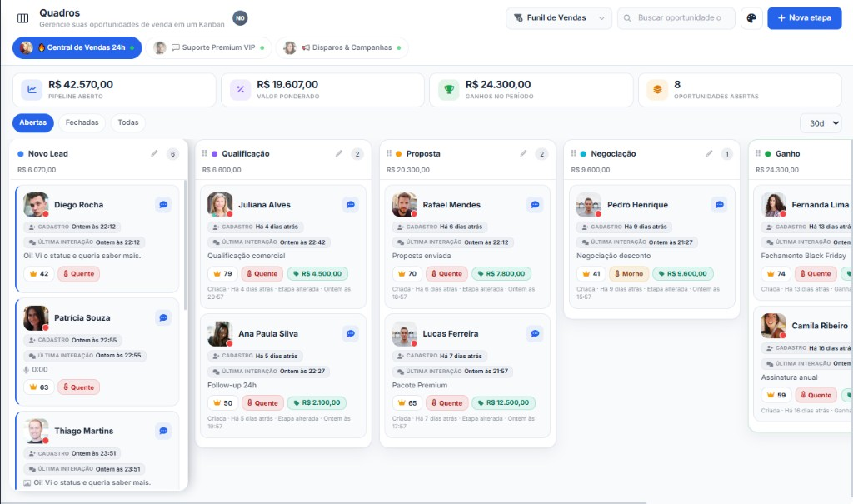Show only Fechadas opportunities
This screenshot has width=853, height=504.
82,123
